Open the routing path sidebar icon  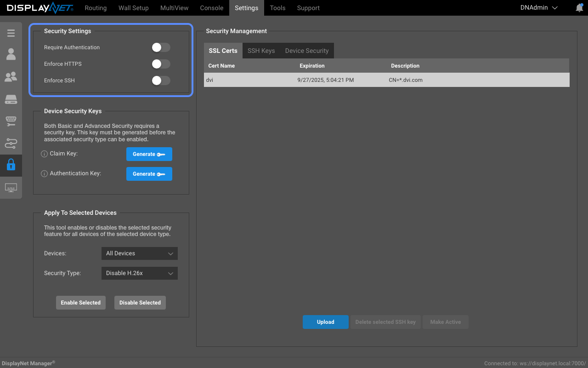pos(11,144)
